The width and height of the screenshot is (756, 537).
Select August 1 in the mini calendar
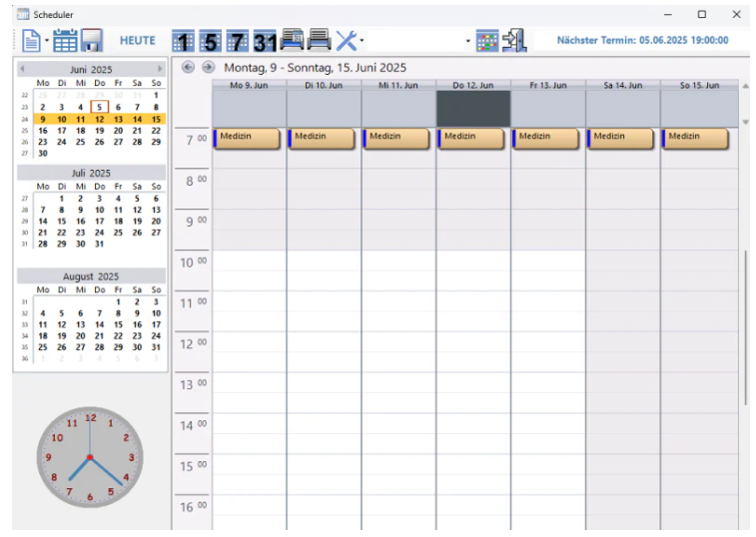(118, 301)
